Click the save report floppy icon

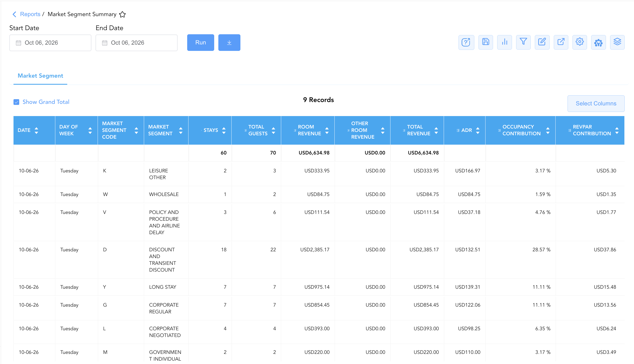click(x=485, y=42)
